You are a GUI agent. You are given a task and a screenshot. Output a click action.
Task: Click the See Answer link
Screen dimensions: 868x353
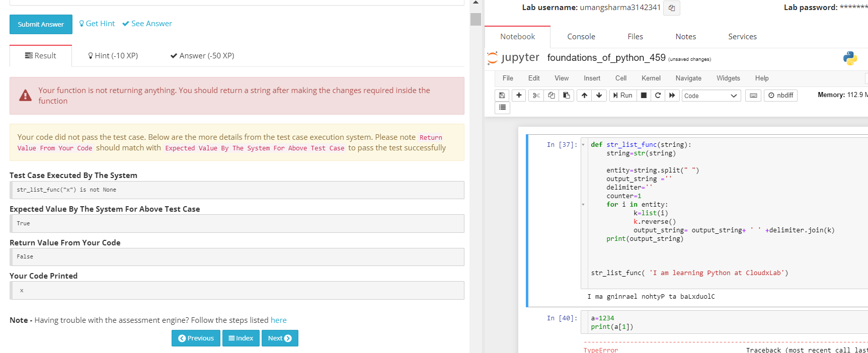[147, 24]
